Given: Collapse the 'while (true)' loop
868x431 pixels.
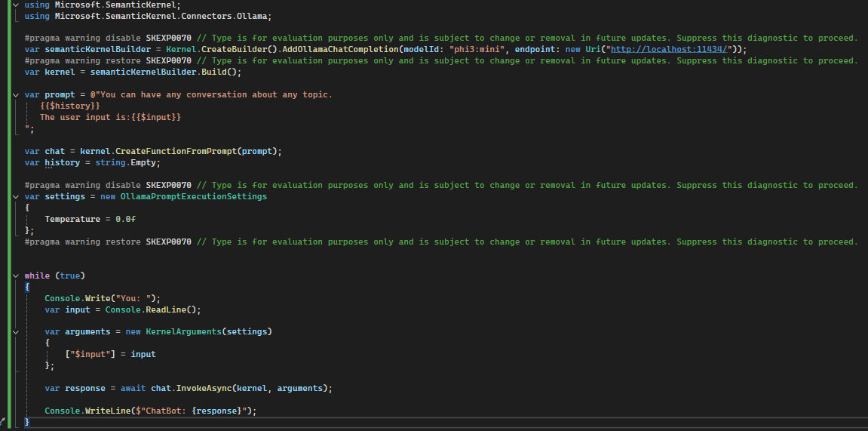Looking at the screenshot, I should pos(16,276).
